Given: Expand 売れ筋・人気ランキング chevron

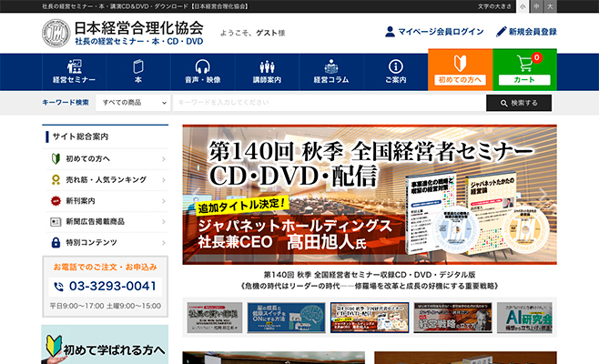Looking at the screenshot, I should (164, 180).
